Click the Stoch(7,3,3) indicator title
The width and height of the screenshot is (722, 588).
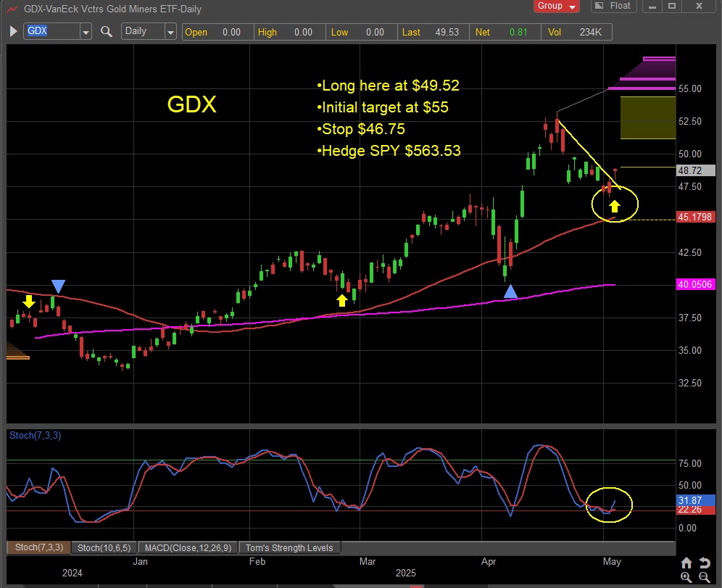pyautogui.click(x=36, y=435)
